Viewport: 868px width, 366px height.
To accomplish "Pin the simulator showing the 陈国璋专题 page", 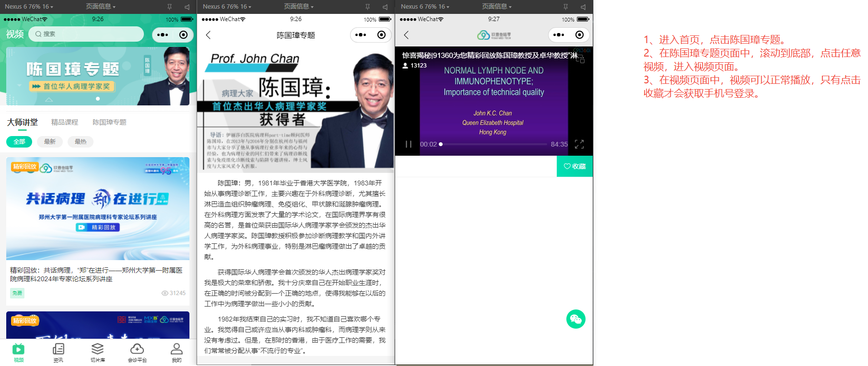I will coord(367,7).
